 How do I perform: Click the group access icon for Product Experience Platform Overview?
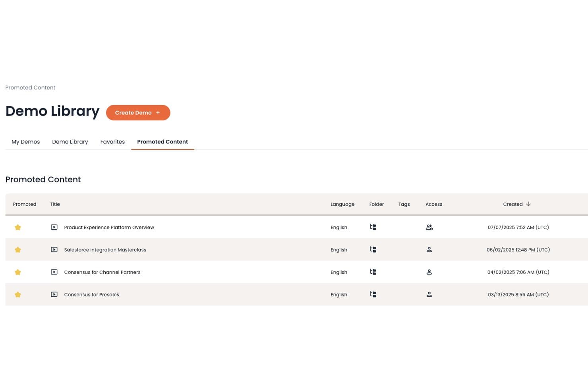pos(429,227)
